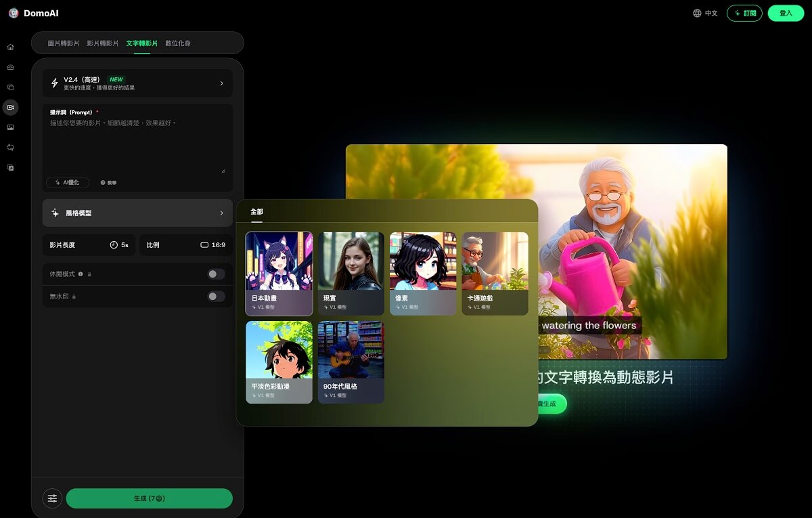Click the globe language icon labeled 中文
812x518 pixels.
[705, 14]
